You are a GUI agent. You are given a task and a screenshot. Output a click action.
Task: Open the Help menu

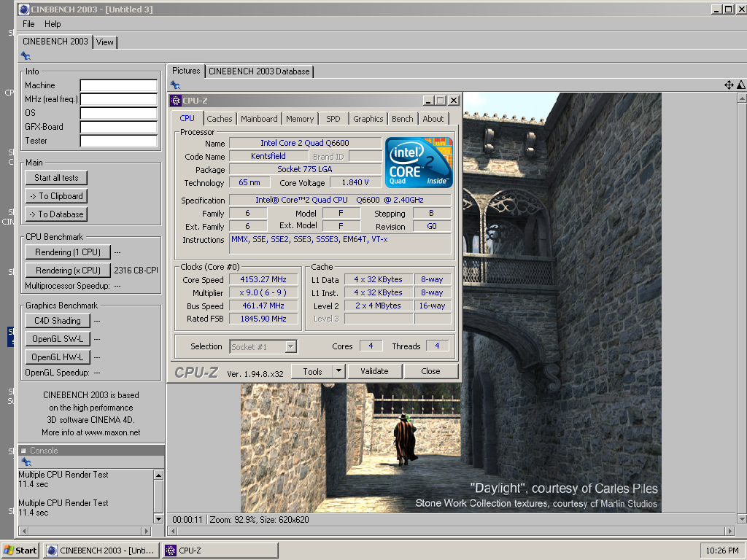tap(53, 24)
